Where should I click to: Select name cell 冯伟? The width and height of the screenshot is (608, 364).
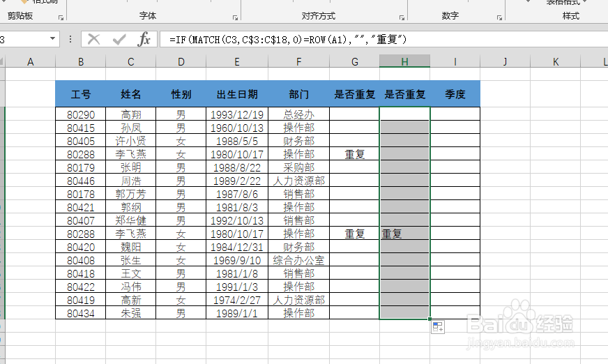click(130, 287)
